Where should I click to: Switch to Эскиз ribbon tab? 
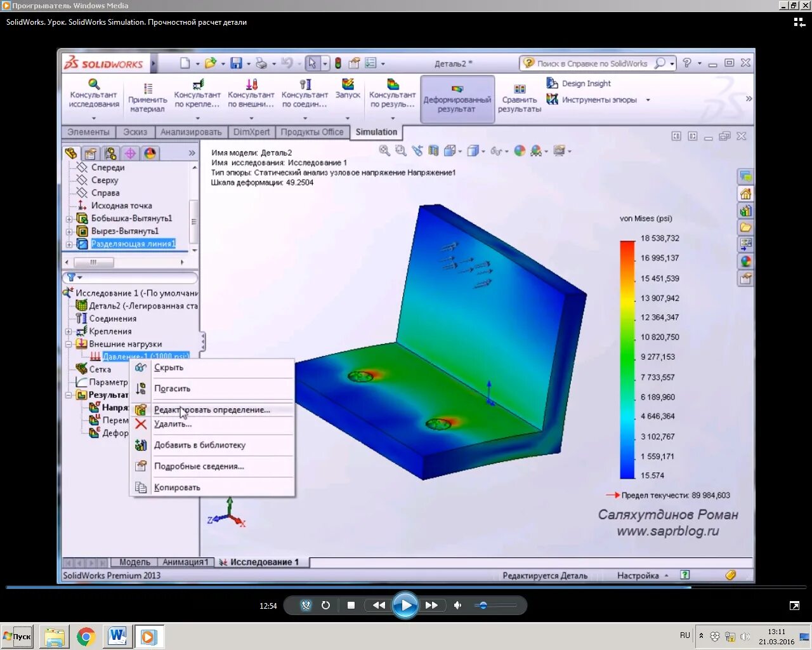[135, 132]
